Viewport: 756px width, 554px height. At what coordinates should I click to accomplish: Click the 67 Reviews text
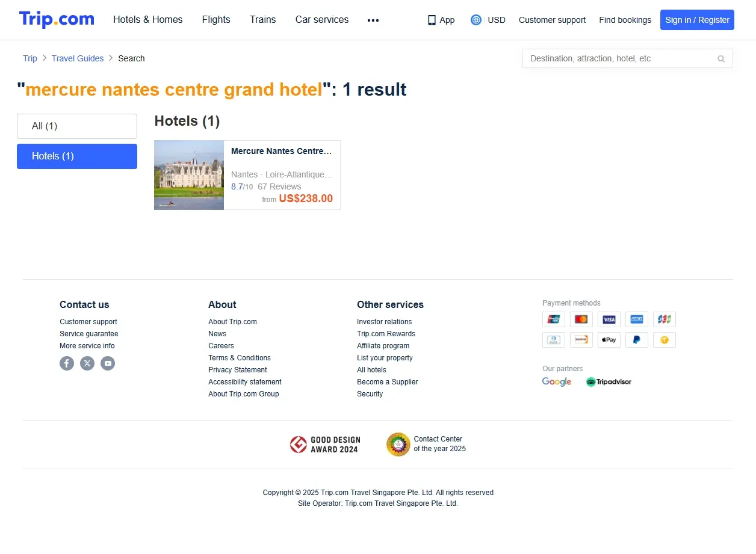(279, 186)
